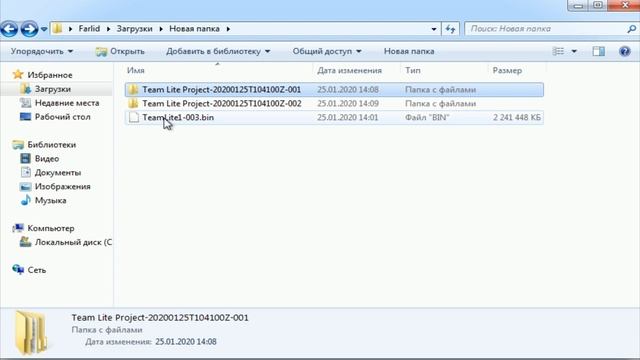Screen dimensions: 640x360
Task: Click the file icon of TeamLite1-003.bin
Action: [133, 117]
